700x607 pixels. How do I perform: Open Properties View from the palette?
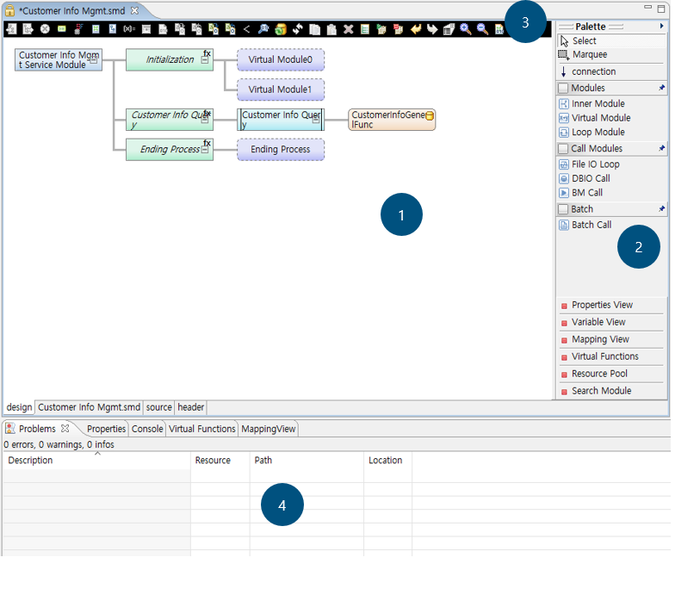pyautogui.click(x=602, y=305)
